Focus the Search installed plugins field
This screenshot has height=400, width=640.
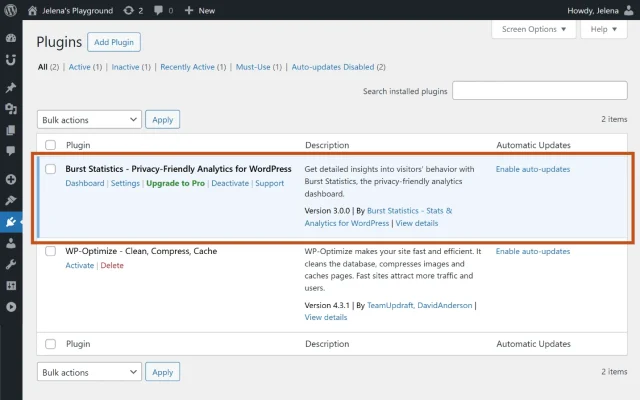coord(540,90)
